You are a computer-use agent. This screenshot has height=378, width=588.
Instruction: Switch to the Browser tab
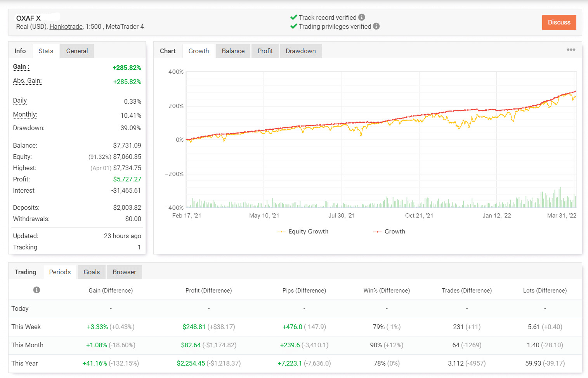[x=124, y=272]
